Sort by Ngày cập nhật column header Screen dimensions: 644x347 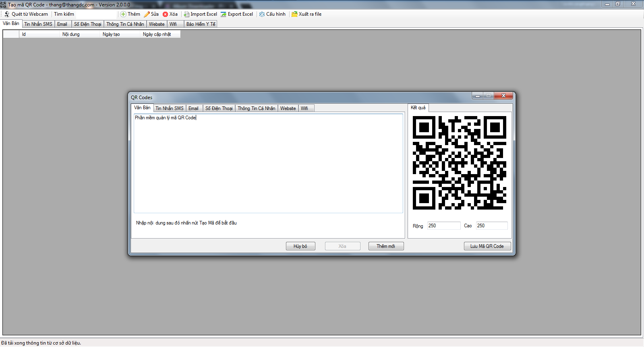click(160, 34)
